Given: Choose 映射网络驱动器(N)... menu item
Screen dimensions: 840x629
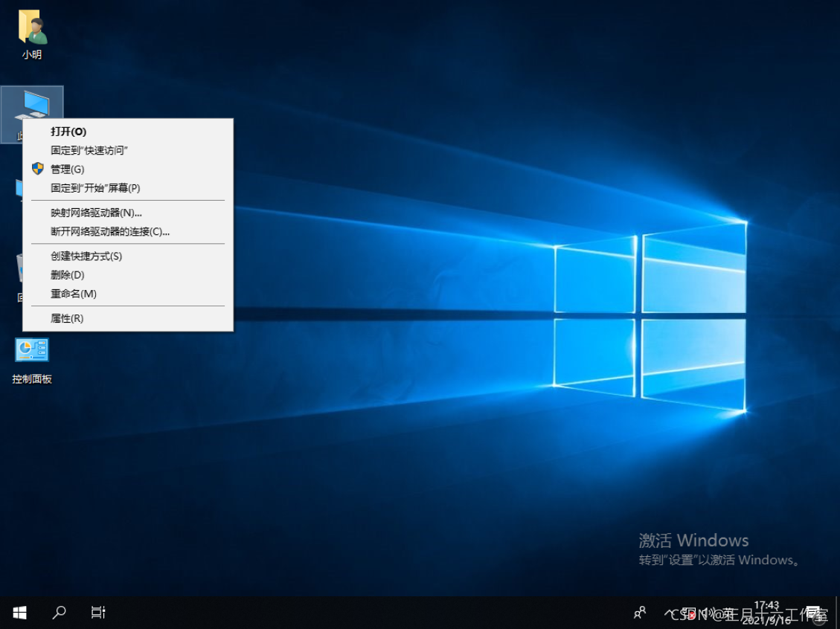Looking at the screenshot, I should coord(127,213).
